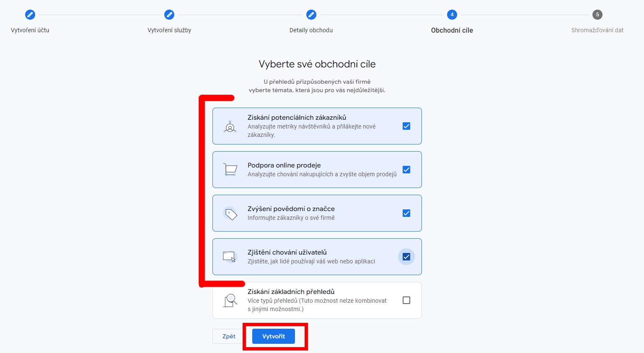Click the Získání základních přehledů card title

point(291,291)
